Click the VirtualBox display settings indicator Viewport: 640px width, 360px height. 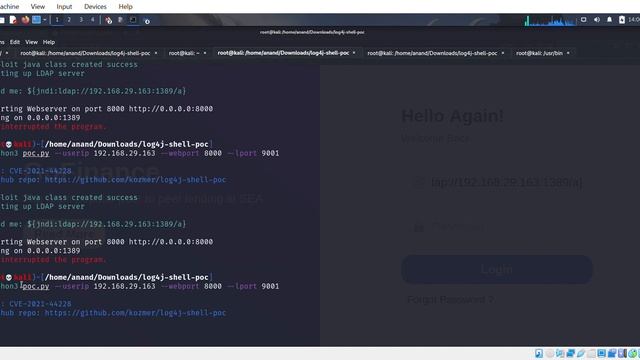click(x=602, y=353)
